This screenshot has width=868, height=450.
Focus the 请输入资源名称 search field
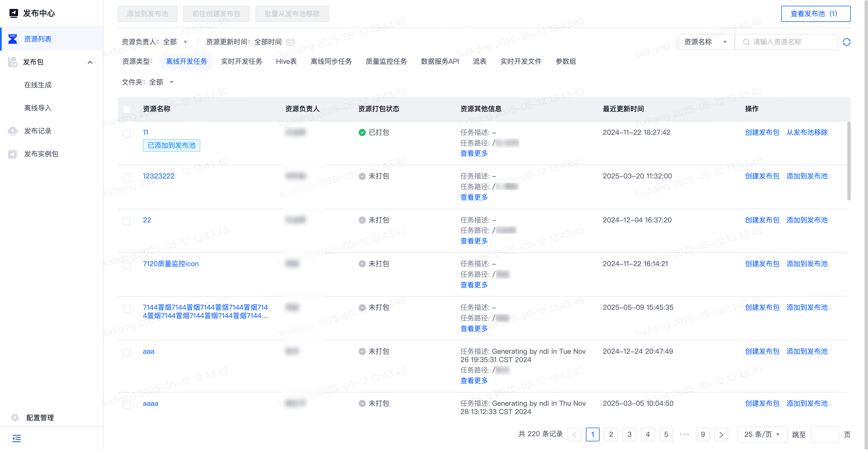[789, 42]
